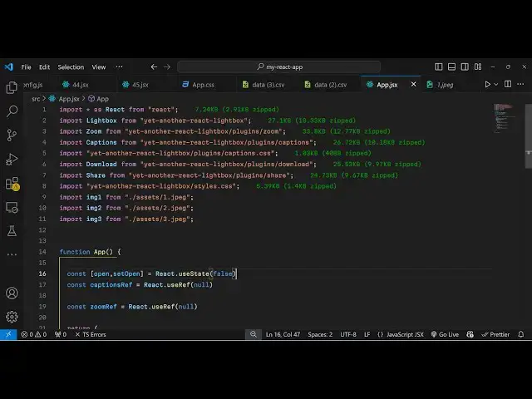Click line number 14 in the gutter

42,252
